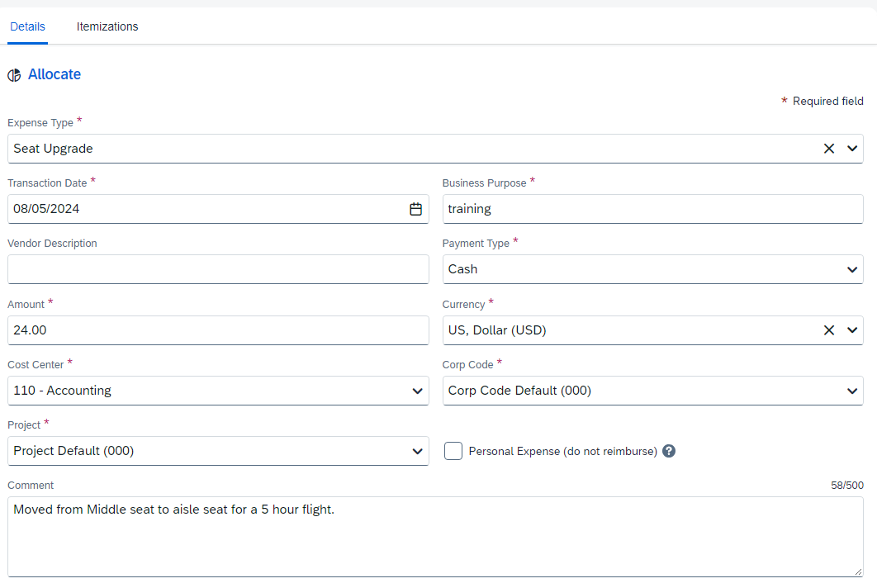Click the Cost Center label

(36, 365)
